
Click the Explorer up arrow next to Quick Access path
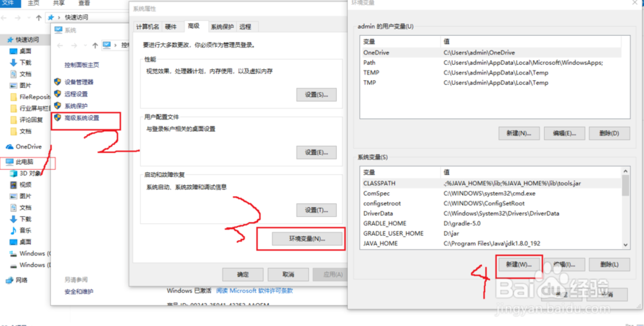(39, 17)
